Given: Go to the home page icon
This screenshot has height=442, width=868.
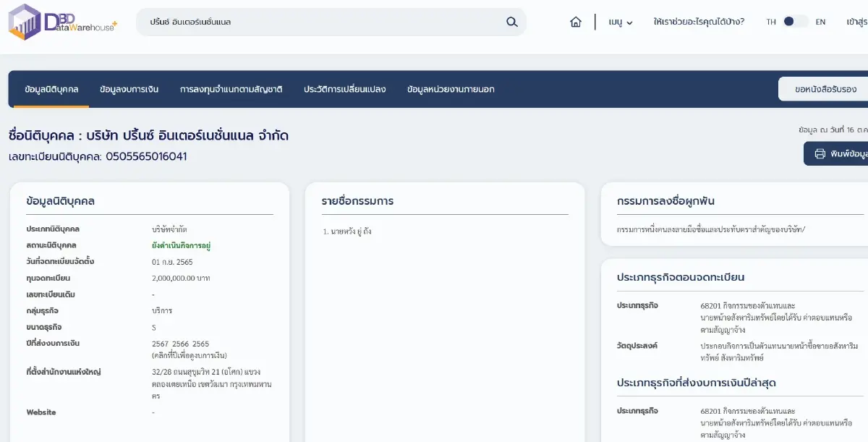Looking at the screenshot, I should click(x=576, y=22).
